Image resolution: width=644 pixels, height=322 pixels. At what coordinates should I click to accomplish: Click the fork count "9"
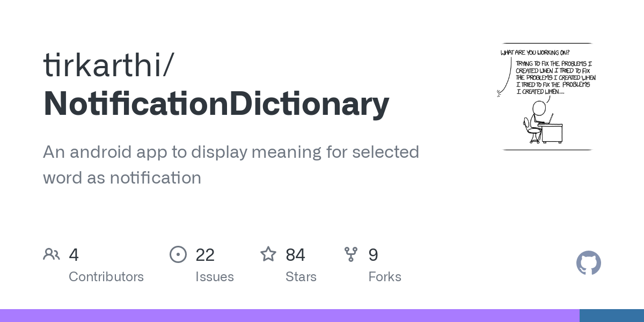click(x=374, y=254)
